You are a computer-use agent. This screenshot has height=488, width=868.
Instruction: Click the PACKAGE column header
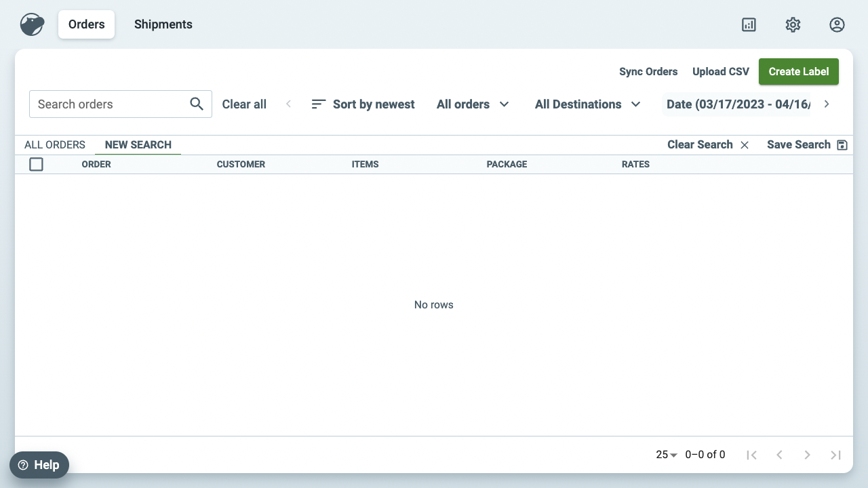[507, 164]
